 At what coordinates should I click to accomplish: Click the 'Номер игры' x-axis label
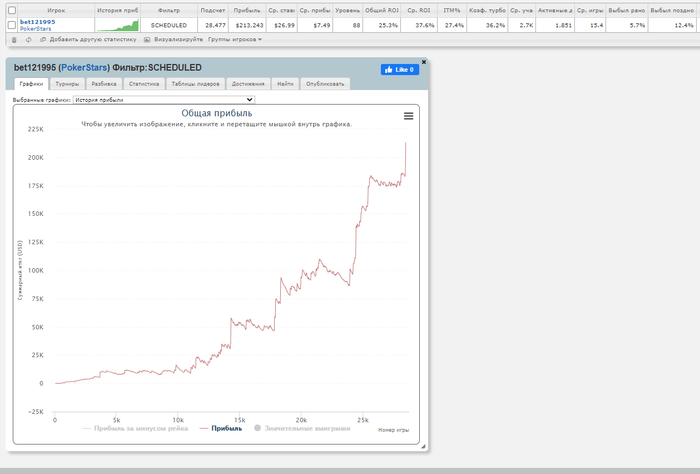pos(393,430)
